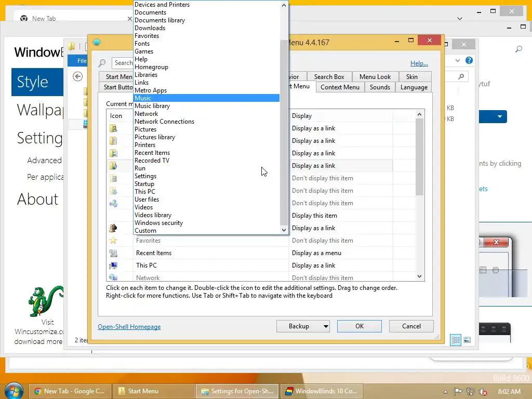The image size is (532, 399).
Task: Click the network tray icon
Action: (471, 392)
